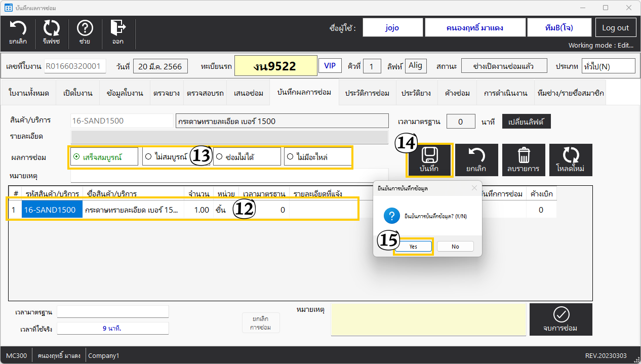
Task: Select the ไม่สมบูรณ์ radio option
Action: [148, 157]
